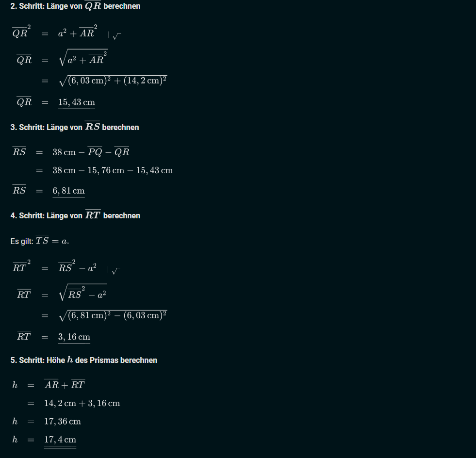Select the formula 38 cm − PQ − QR
The width and height of the screenshot is (476, 458).
(x=91, y=152)
